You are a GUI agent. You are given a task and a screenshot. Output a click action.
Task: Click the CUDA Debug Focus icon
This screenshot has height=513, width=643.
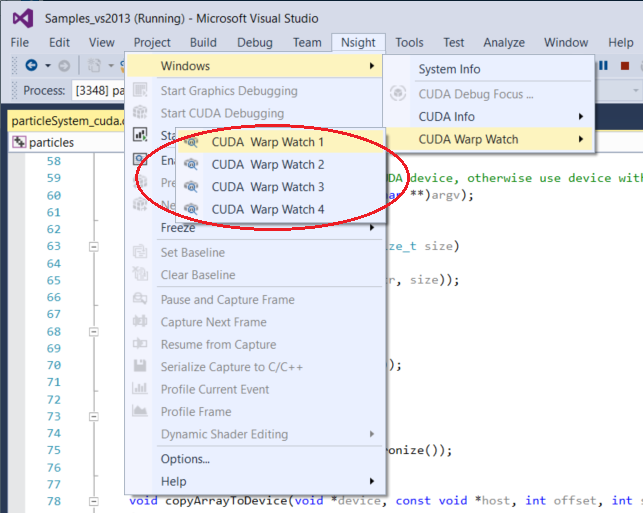(398, 93)
